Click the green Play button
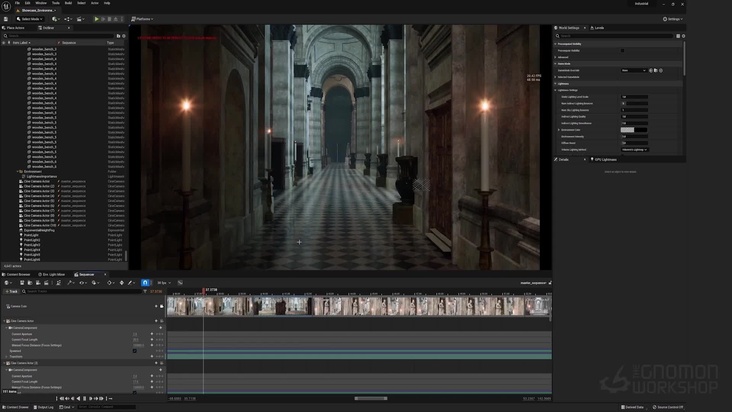Image resolution: width=732 pixels, height=412 pixels. point(97,19)
